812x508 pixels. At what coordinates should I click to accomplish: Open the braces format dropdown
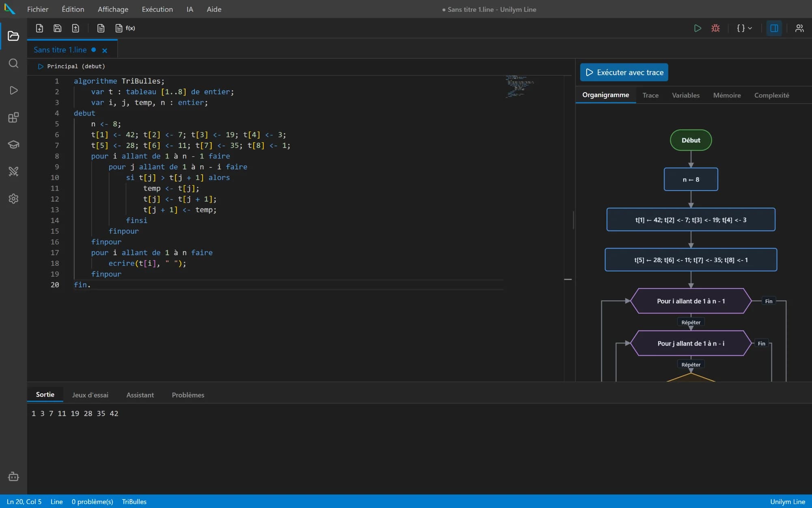745,28
